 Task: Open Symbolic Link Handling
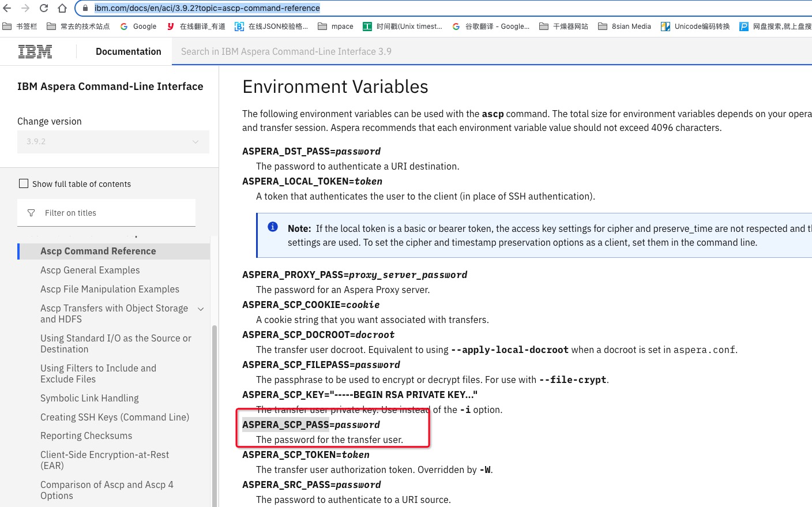coord(89,398)
